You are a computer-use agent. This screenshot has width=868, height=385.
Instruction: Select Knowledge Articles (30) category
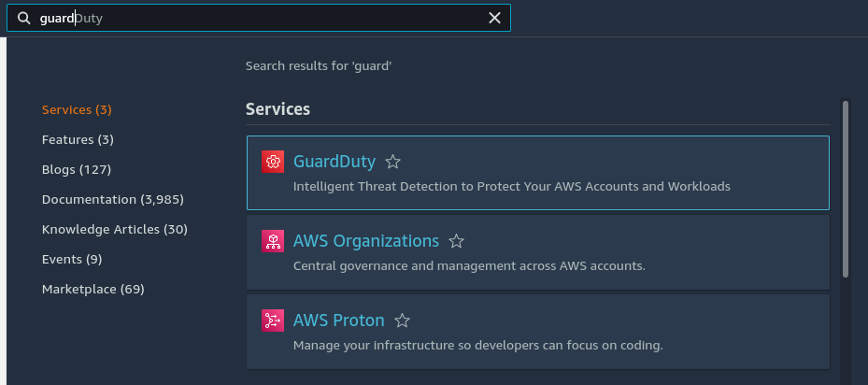tap(115, 229)
